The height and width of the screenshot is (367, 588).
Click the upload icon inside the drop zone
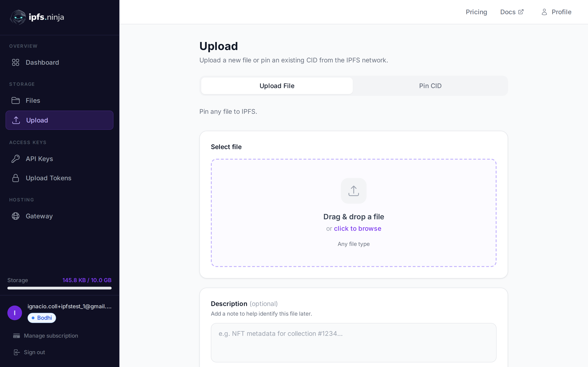pyautogui.click(x=353, y=191)
